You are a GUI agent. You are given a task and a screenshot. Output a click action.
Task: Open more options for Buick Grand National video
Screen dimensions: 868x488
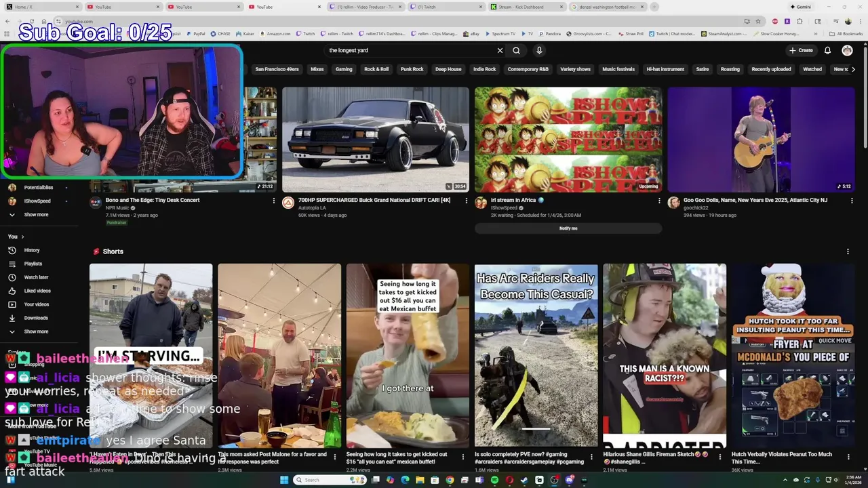467,201
